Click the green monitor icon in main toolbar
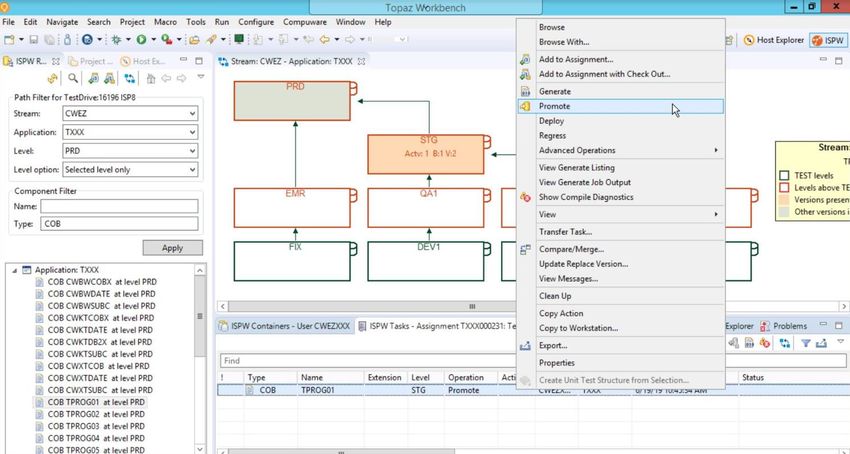850x454 pixels. 239,40
